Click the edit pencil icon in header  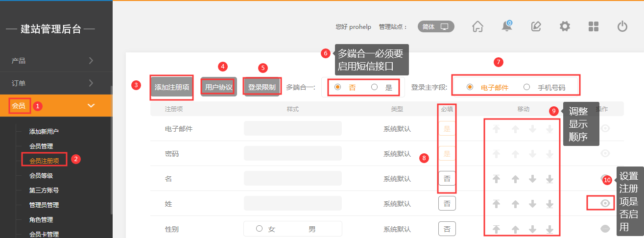coord(536,26)
